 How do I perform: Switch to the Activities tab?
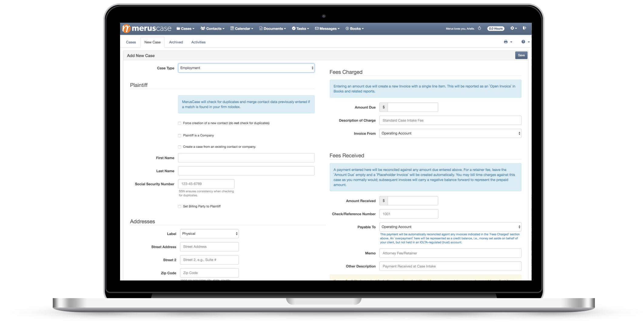tap(198, 42)
